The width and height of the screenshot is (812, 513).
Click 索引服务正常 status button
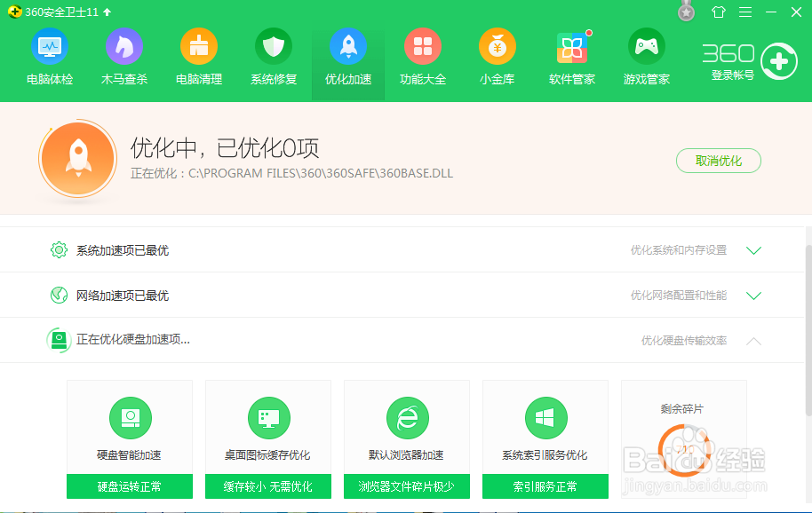click(x=545, y=486)
